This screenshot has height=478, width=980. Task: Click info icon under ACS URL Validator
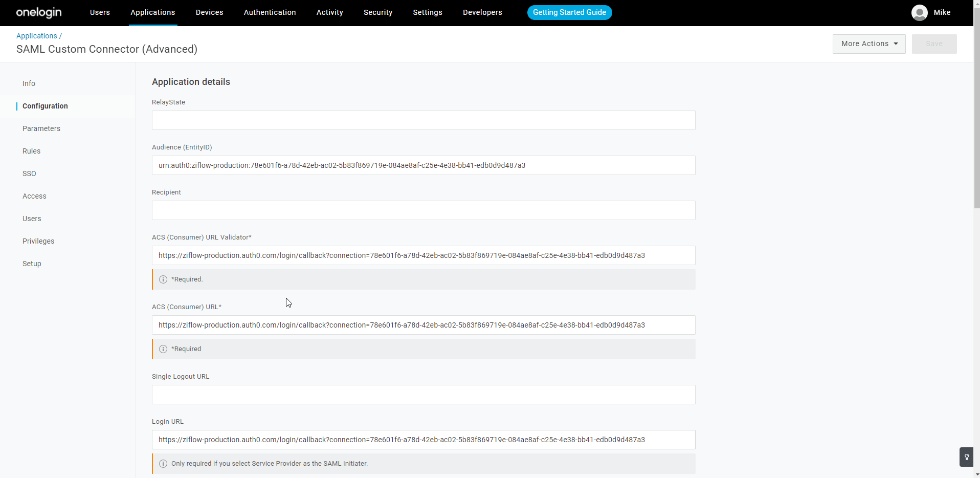[x=163, y=279]
